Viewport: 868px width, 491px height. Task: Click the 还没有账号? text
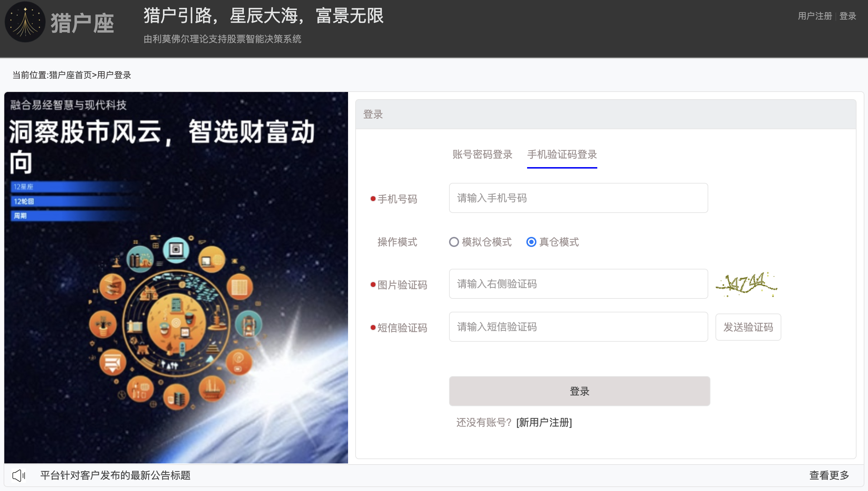pos(484,423)
